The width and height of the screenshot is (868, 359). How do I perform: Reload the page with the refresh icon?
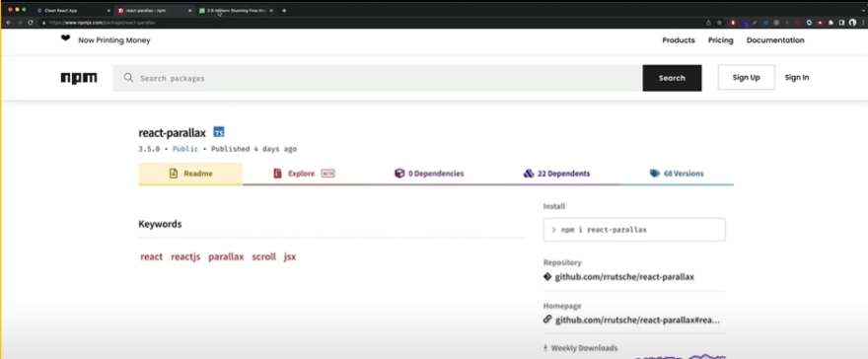31,23
